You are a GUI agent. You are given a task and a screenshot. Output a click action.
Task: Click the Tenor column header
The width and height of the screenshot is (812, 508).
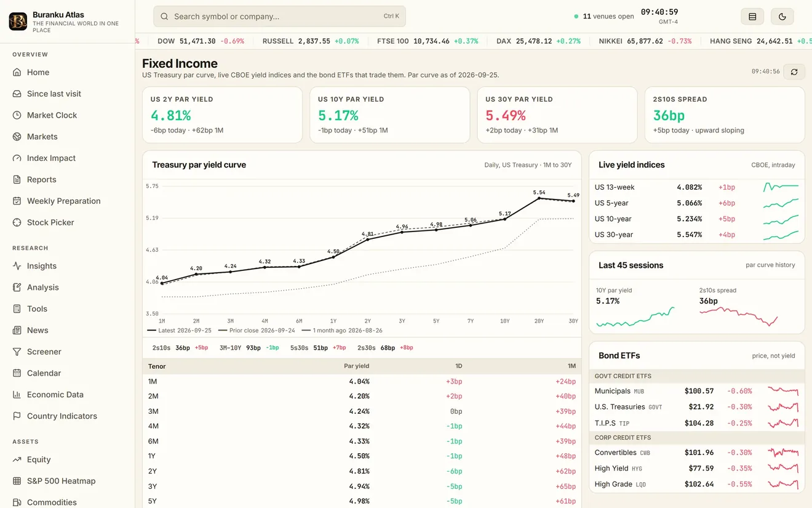tap(157, 366)
